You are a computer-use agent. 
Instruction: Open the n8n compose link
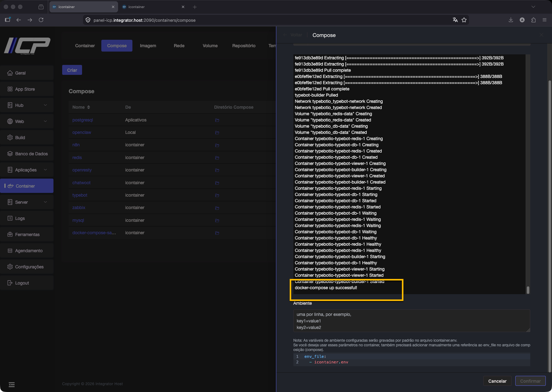[76, 145]
